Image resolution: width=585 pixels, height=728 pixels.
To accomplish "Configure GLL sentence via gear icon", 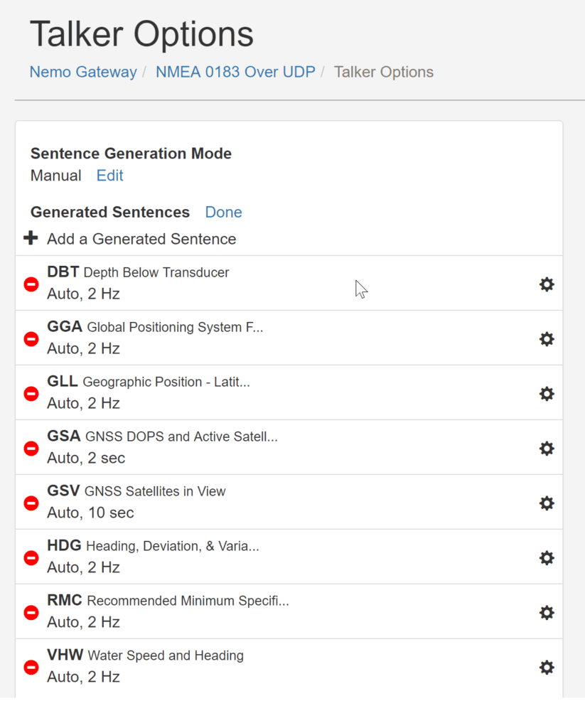I will 547,394.
